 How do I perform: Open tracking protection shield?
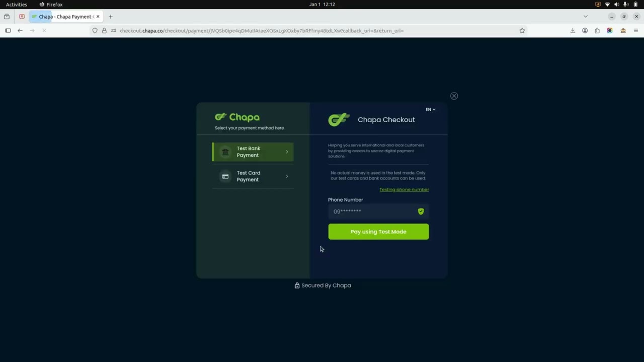pyautogui.click(x=95, y=31)
